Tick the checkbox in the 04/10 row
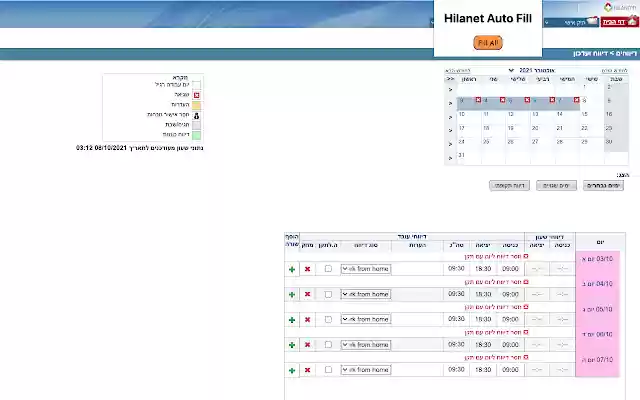Viewport: 640px width, 400px height. 328,294
